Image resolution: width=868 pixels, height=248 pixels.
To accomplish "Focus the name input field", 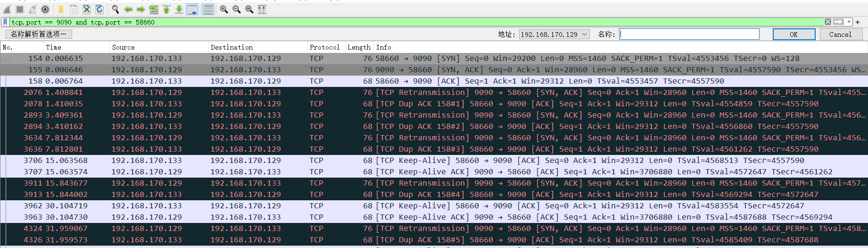I will click(689, 34).
